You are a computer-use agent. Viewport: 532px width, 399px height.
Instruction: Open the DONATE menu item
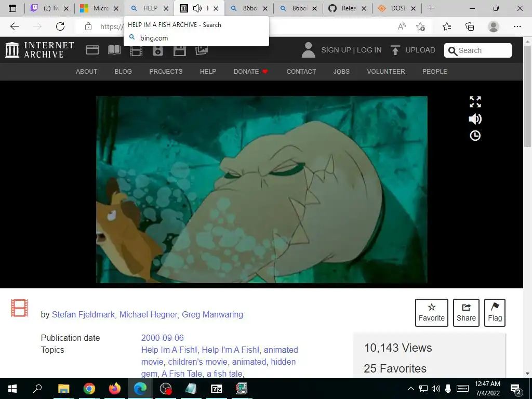tap(251, 72)
